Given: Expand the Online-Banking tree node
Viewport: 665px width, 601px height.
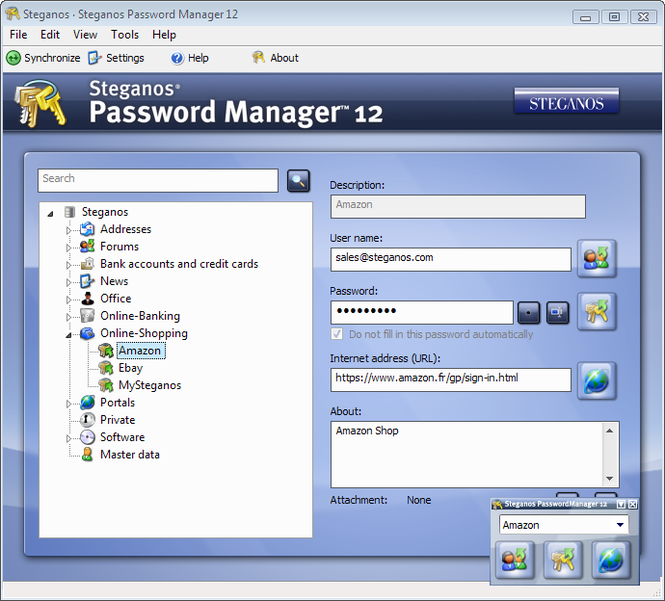Looking at the screenshot, I should (x=68, y=317).
